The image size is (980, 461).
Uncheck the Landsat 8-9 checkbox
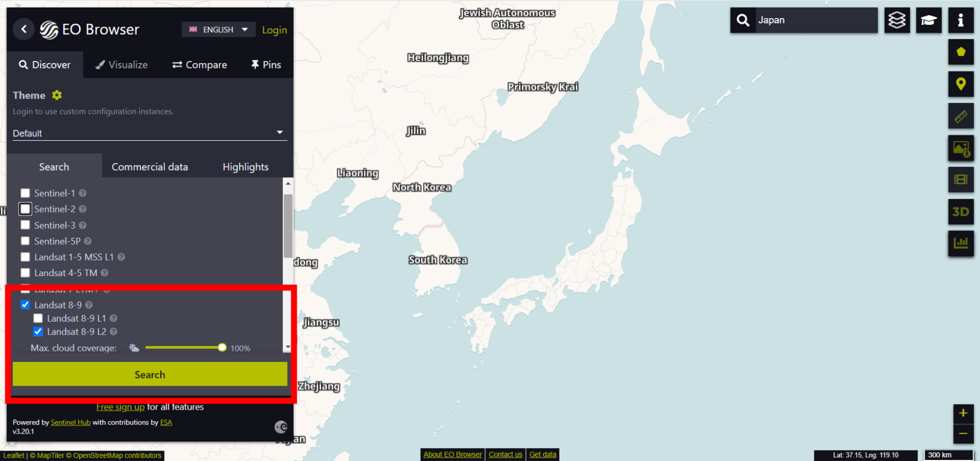(x=25, y=305)
